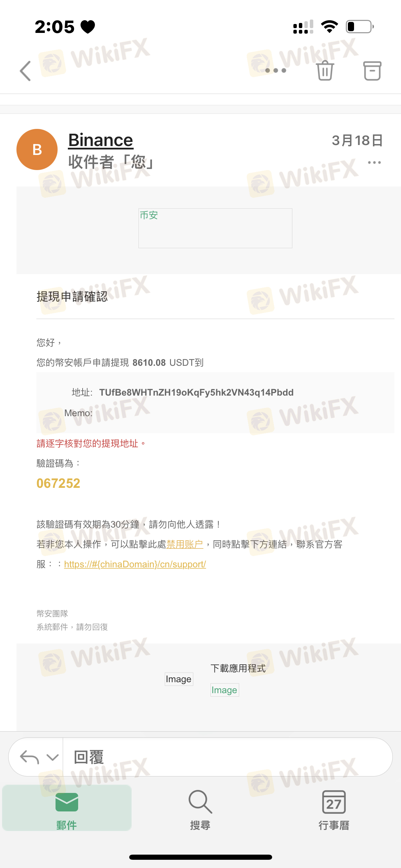This screenshot has height=868, width=401.
Task: Open the 行事曆 calendar tab
Action: pos(334,810)
